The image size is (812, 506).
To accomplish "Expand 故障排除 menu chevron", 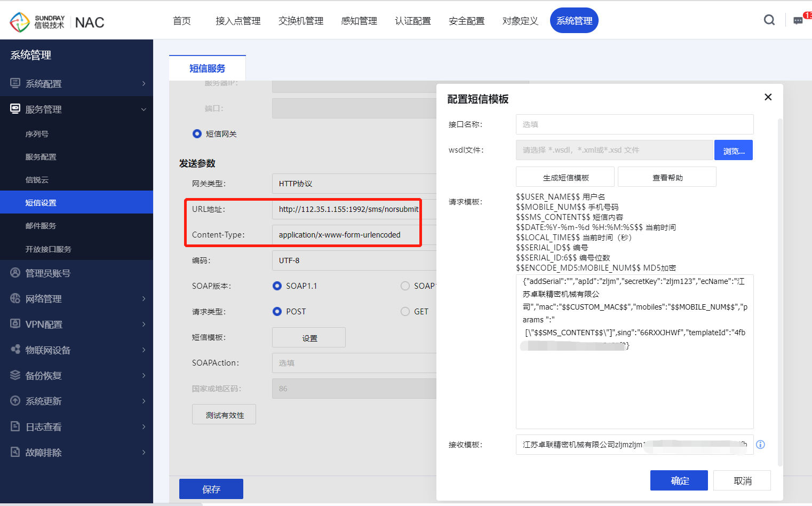I will (x=144, y=452).
